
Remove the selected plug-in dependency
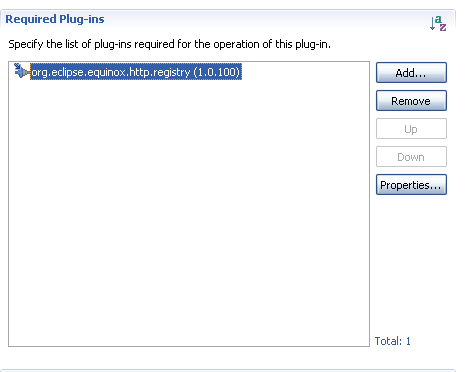[x=411, y=100]
